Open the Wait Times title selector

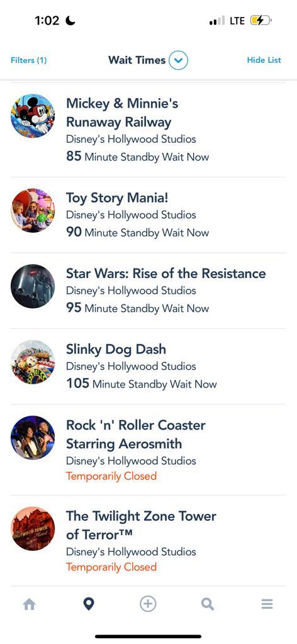[x=137, y=60]
